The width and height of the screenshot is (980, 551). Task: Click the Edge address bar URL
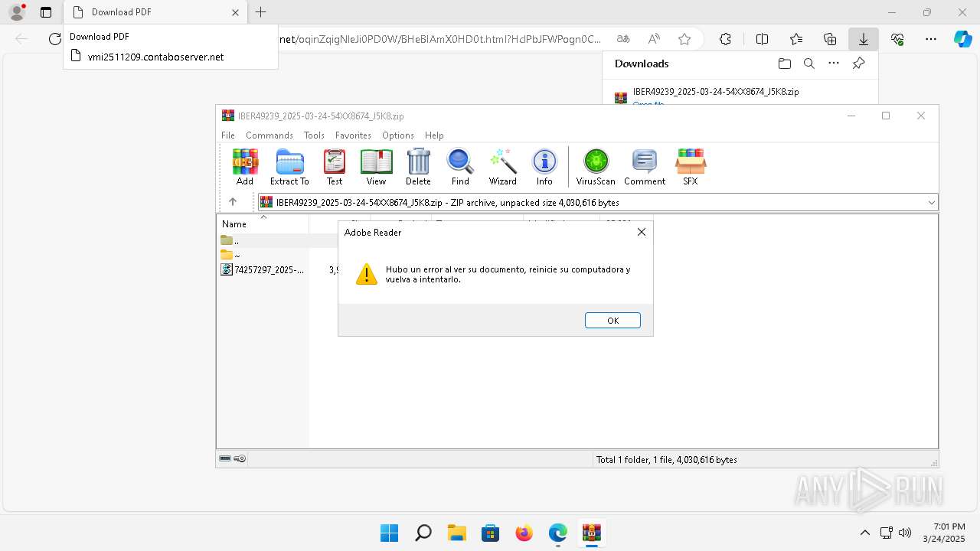tap(442, 39)
